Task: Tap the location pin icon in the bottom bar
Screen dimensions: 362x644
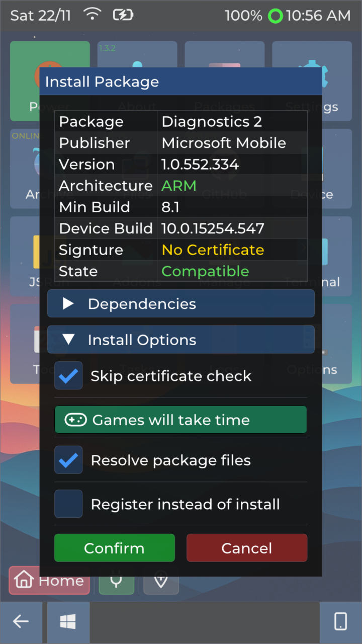Action: pos(161,581)
